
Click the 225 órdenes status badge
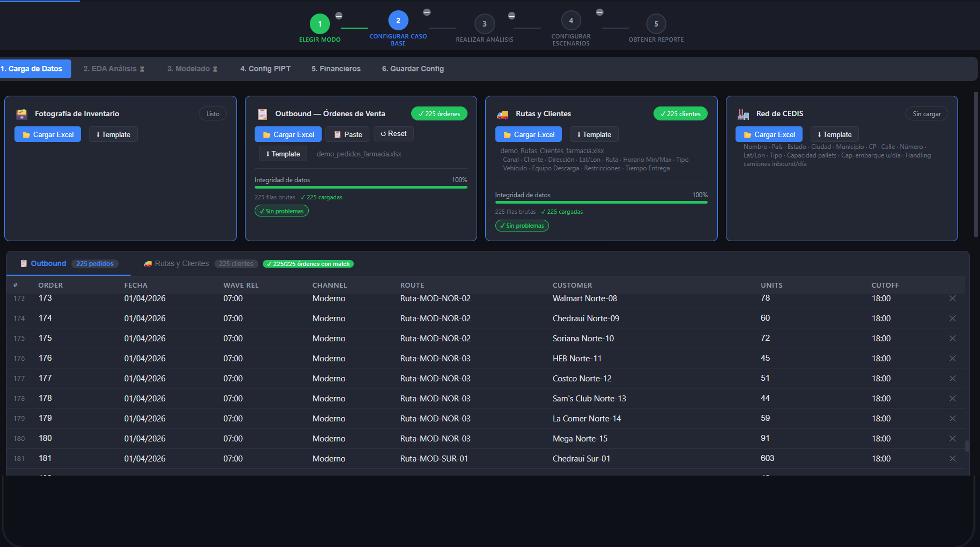pos(439,114)
